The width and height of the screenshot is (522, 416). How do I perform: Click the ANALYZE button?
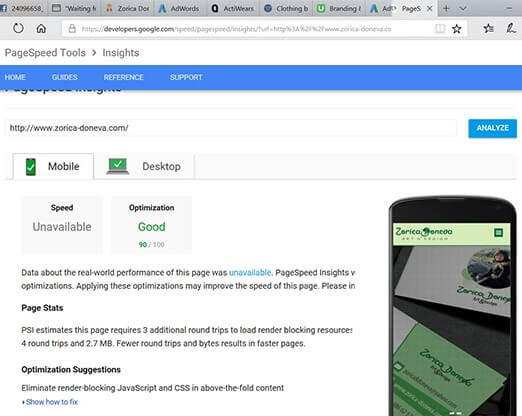[x=492, y=128]
